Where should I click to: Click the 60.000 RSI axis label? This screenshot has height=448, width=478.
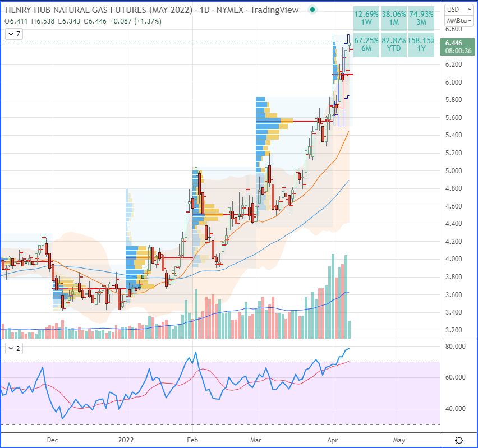(x=455, y=377)
